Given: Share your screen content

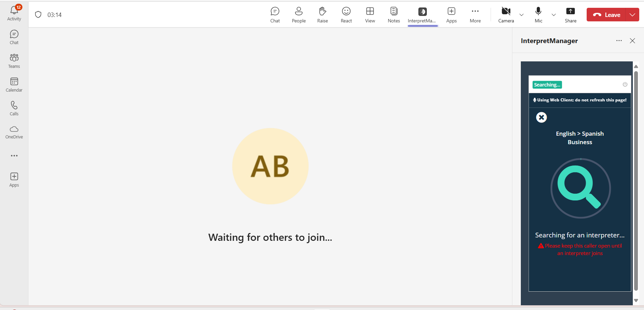Looking at the screenshot, I should tap(570, 15).
